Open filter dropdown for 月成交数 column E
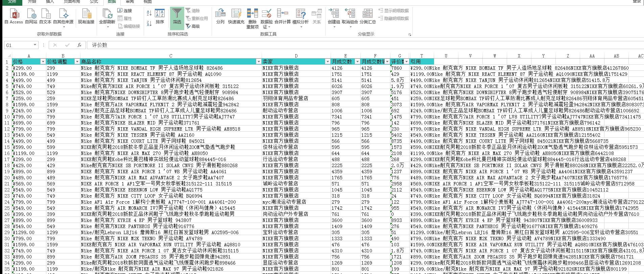Viewport: 644px width, 274px height. pyautogui.click(x=357, y=62)
